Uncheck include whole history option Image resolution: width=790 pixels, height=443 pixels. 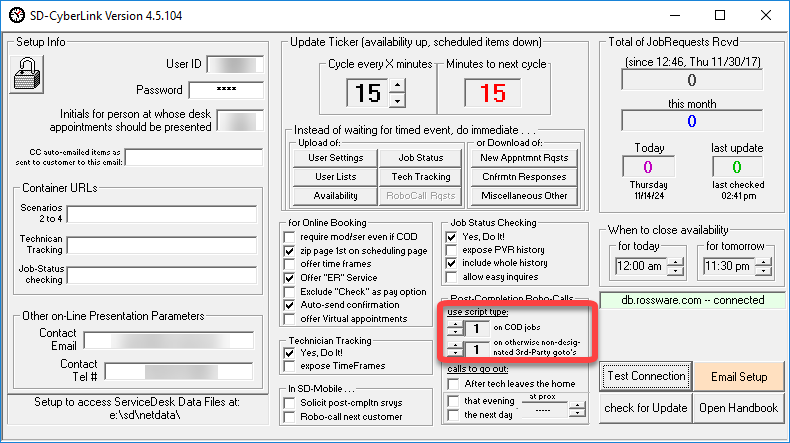[x=451, y=263]
